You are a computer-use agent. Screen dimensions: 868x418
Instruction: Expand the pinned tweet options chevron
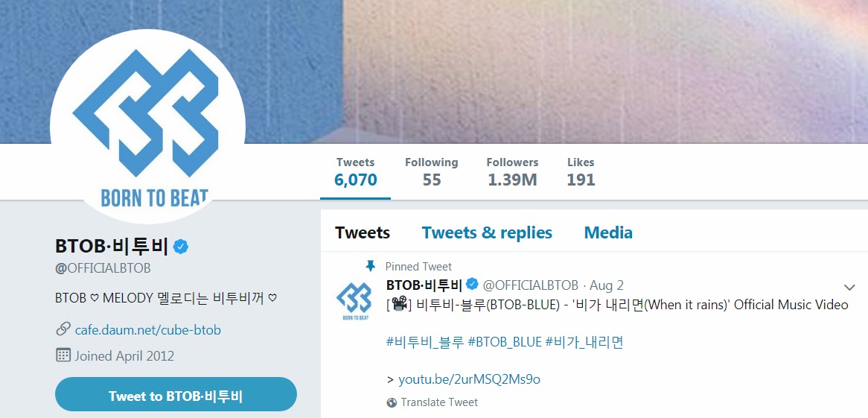pos(849,287)
